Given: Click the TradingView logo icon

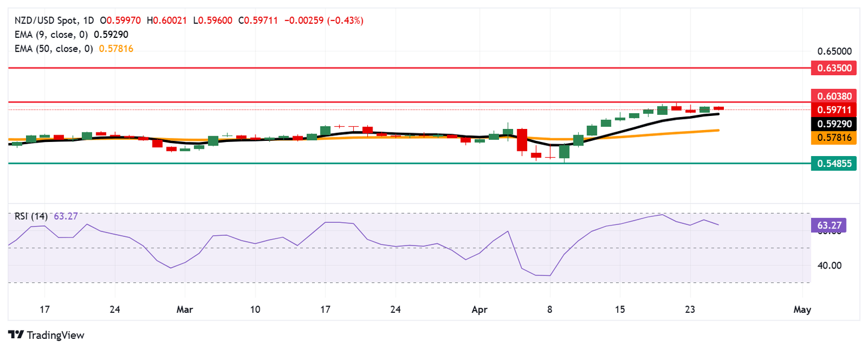Looking at the screenshot, I should [16, 335].
